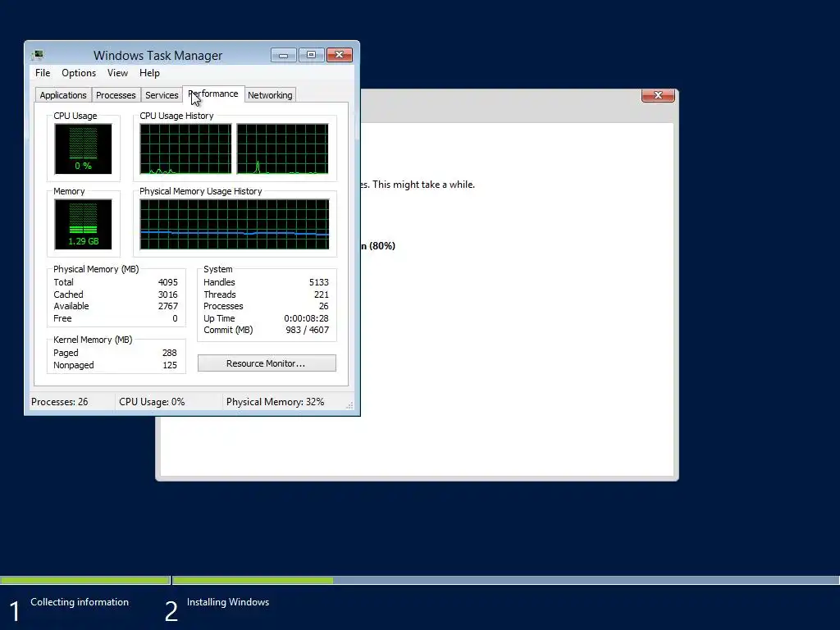
Task: Click the Commit value 983 / 4607
Action: [307, 330]
